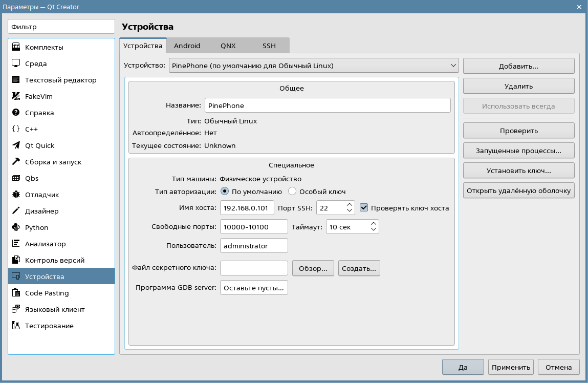Switch to the Android tab
Viewport: 588px width, 383px height.
tap(187, 46)
